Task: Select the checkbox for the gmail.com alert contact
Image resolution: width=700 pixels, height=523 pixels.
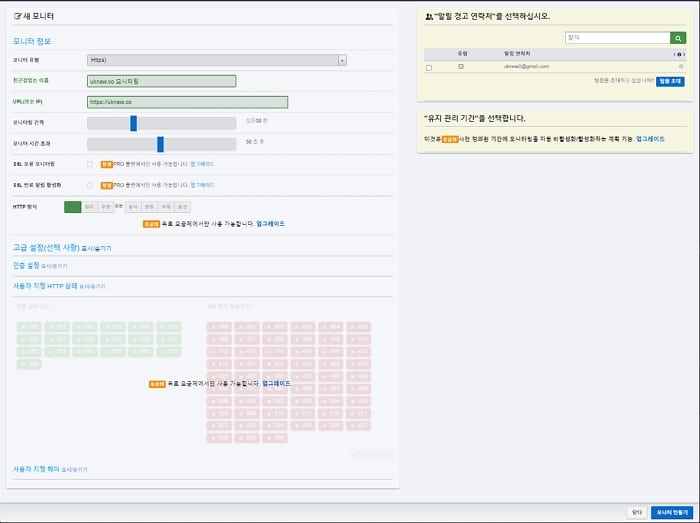Action: pyautogui.click(x=429, y=68)
